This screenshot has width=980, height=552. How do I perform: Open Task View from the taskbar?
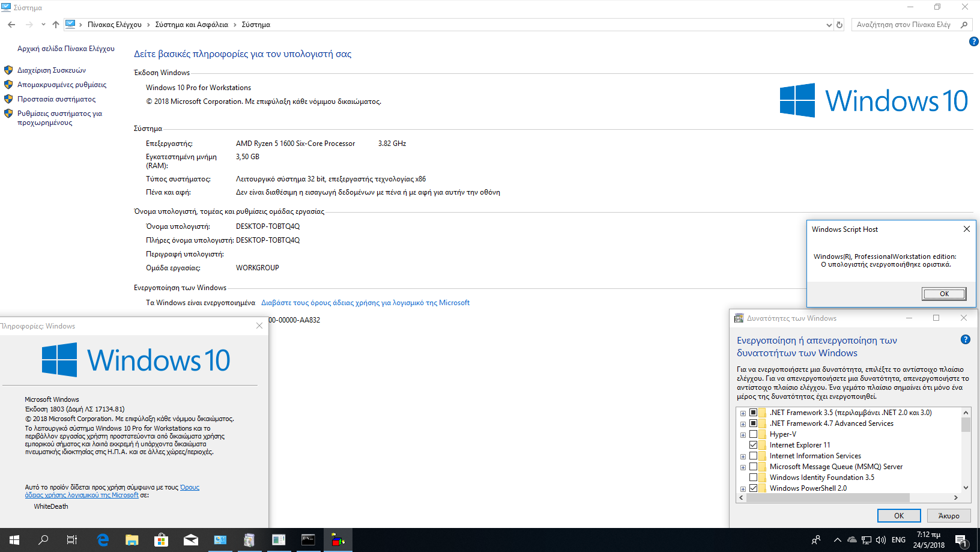click(x=72, y=540)
